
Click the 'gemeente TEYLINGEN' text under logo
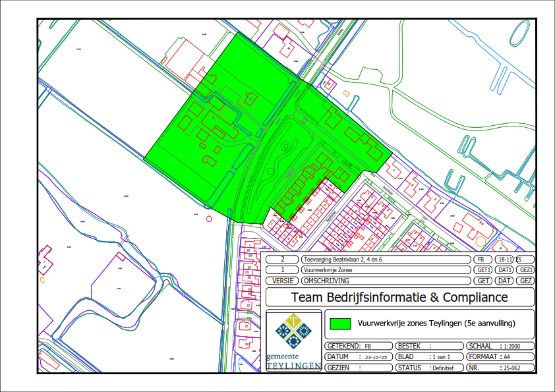292,362
